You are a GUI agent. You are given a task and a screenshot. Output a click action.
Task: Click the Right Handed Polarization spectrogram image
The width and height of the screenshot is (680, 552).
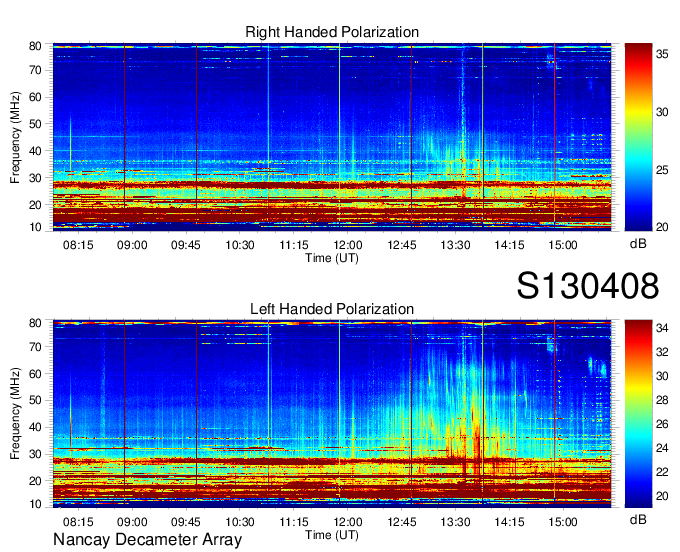332,137
